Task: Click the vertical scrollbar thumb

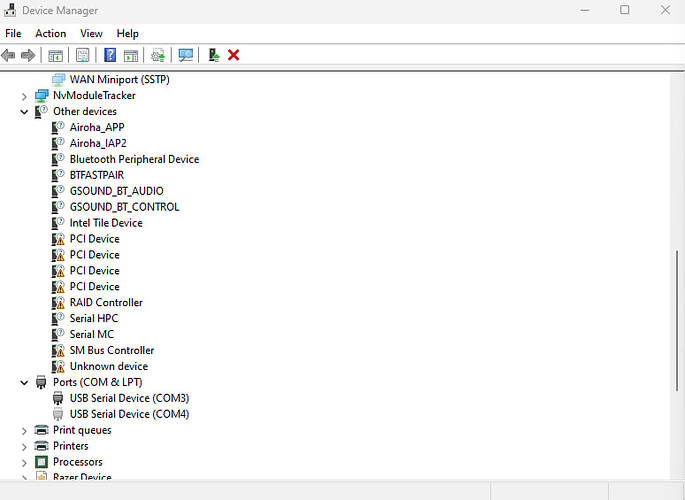Action: tap(677, 321)
